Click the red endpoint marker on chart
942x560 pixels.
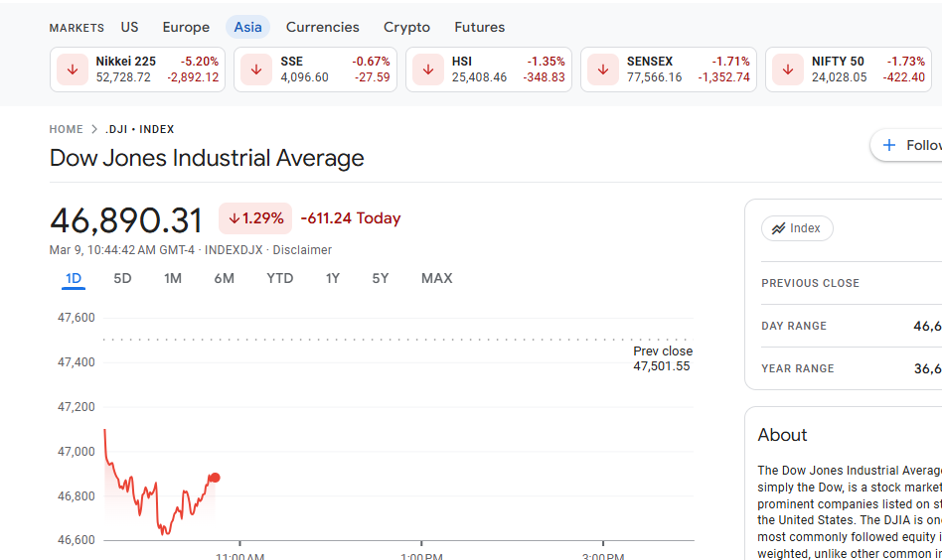[215, 478]
